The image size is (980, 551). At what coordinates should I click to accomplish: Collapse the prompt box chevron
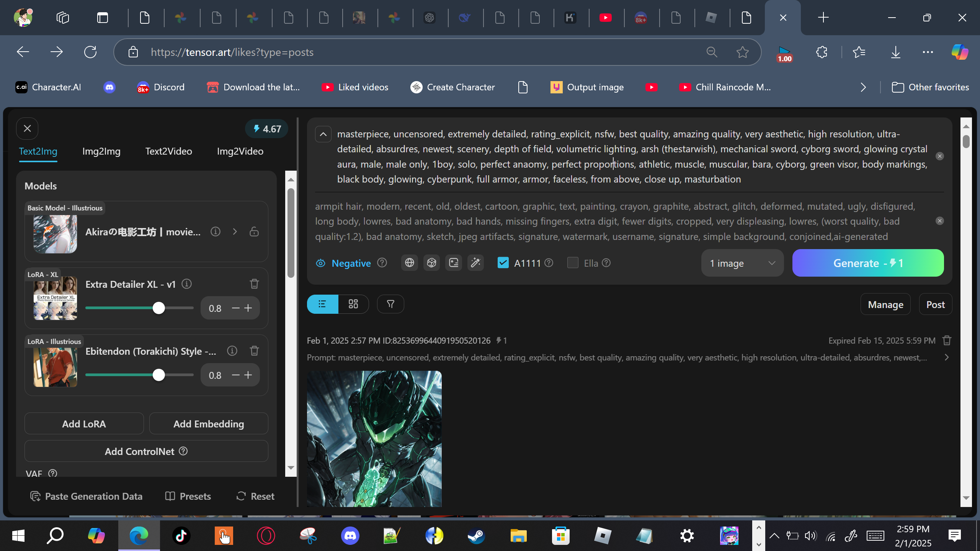click(323, 134)
